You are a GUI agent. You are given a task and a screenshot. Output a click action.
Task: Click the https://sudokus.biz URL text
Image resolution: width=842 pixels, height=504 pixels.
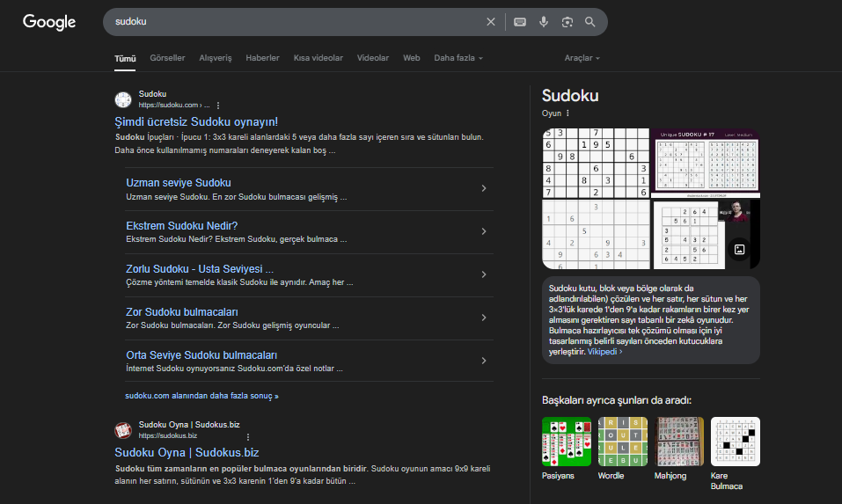pos(167,436)
